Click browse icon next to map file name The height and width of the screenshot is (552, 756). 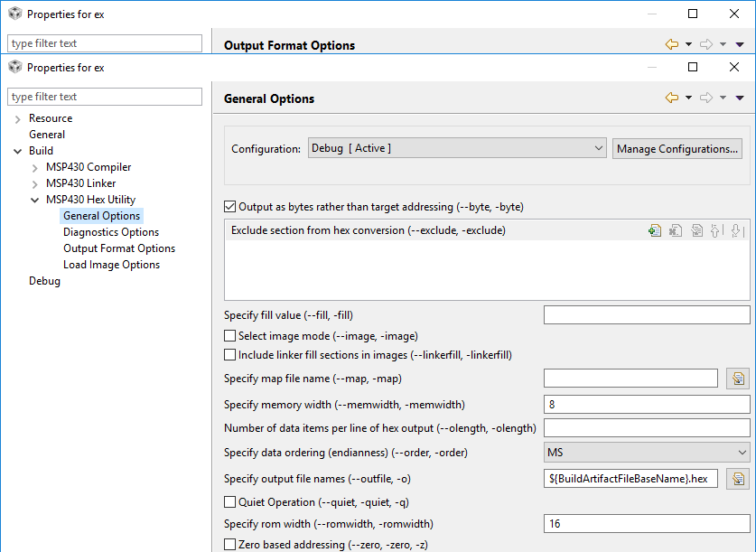click(x=738, y=379)
